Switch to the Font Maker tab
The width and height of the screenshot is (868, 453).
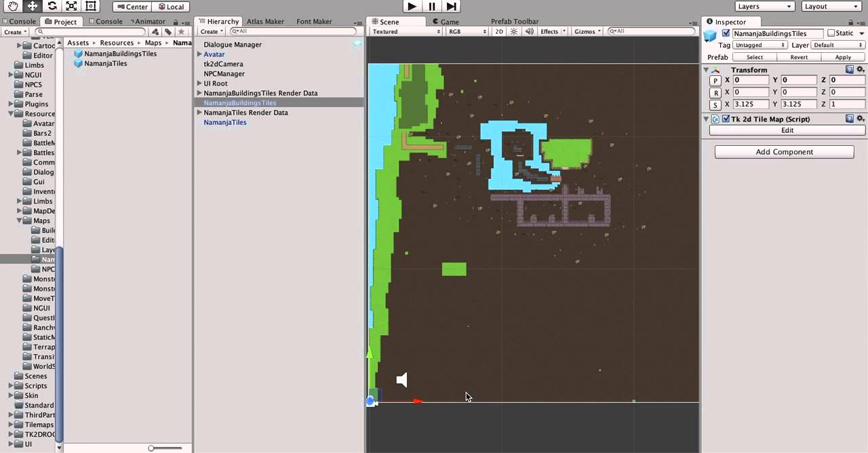[314, 22]
